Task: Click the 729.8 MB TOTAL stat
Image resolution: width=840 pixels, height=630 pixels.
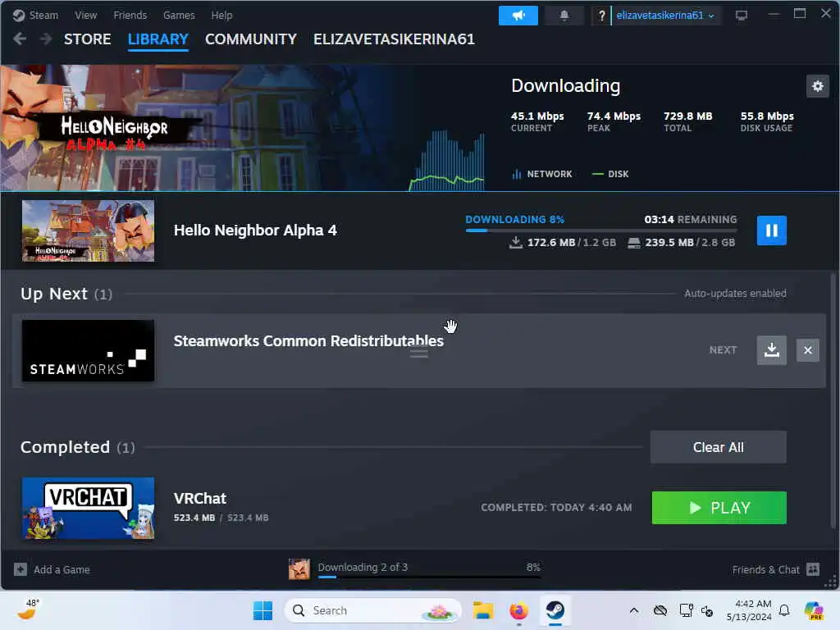Action: click(688, 121)
